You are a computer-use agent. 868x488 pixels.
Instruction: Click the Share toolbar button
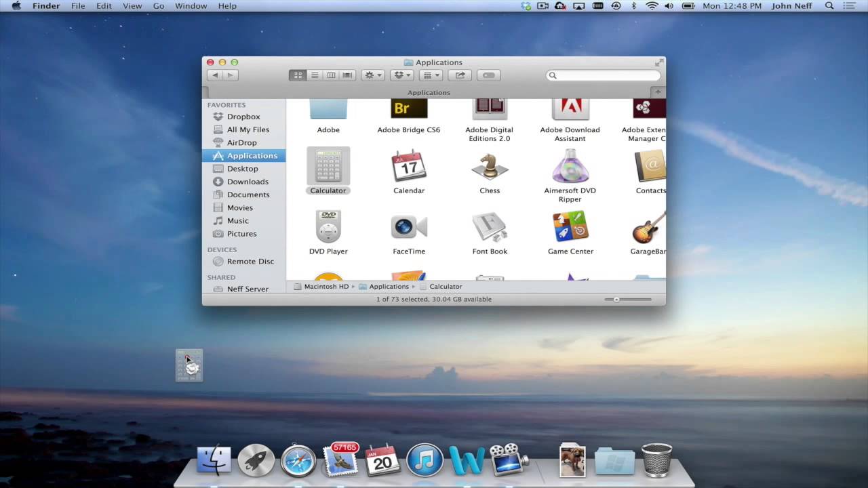pyautogui.click(x=460, y=75)
